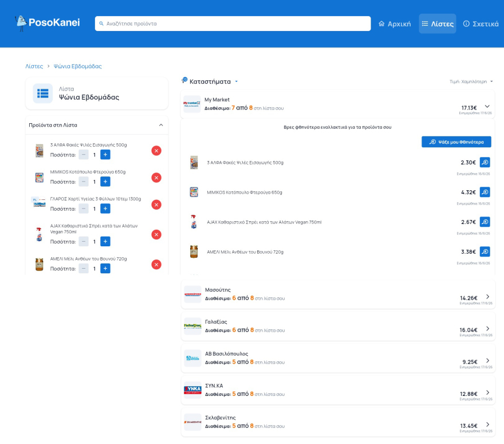Increase quantity of MIMIKOS Κοτόπουλο Φτερούγα
504x444 pixels.
pyautogui.click(x=105, y=182)
